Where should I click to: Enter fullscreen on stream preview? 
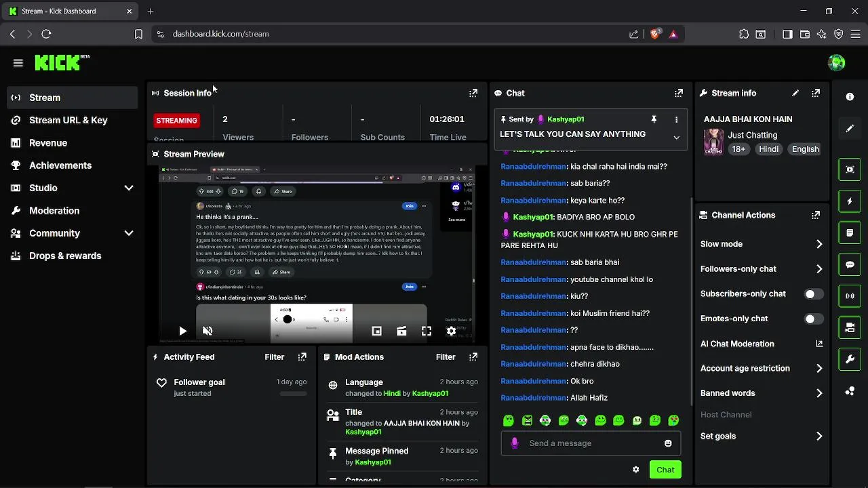(427, 331)
